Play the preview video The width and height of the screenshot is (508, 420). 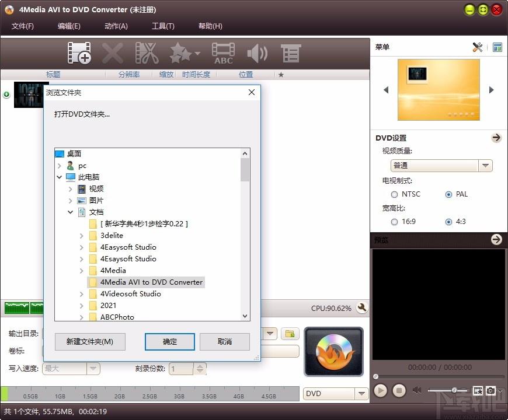point(381,391)
